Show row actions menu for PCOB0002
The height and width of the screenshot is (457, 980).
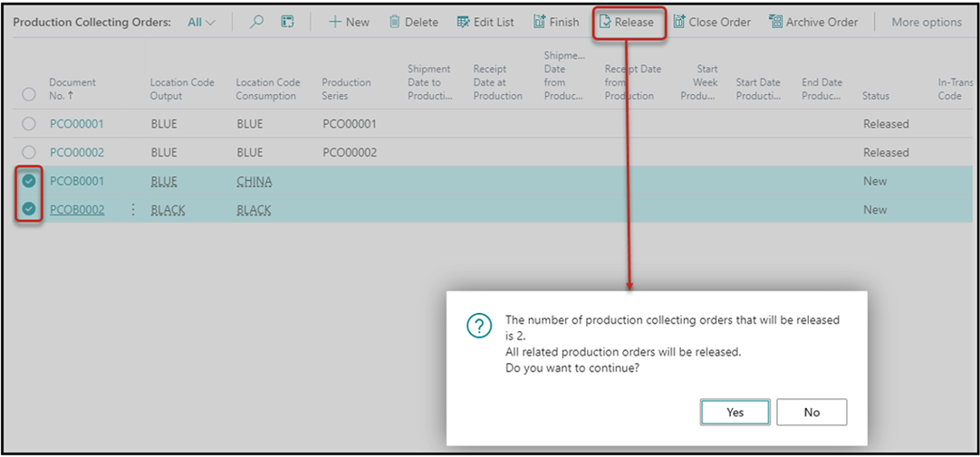pyautogui.click(x=133, y=210)
